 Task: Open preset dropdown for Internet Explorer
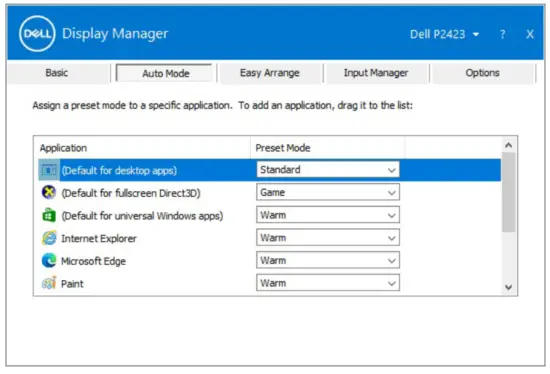328,238
